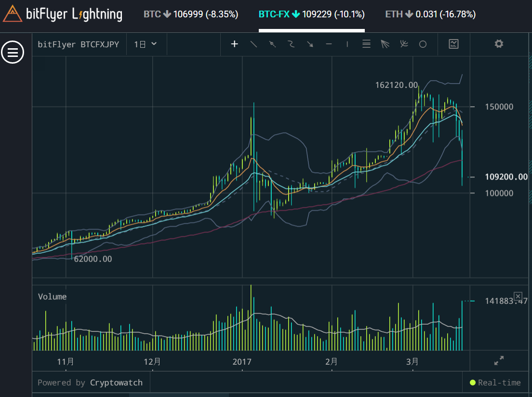532x397 pixels.
Task: Select the arrow annotation tool
Action: pyautogui.click(x=310, y=44)
